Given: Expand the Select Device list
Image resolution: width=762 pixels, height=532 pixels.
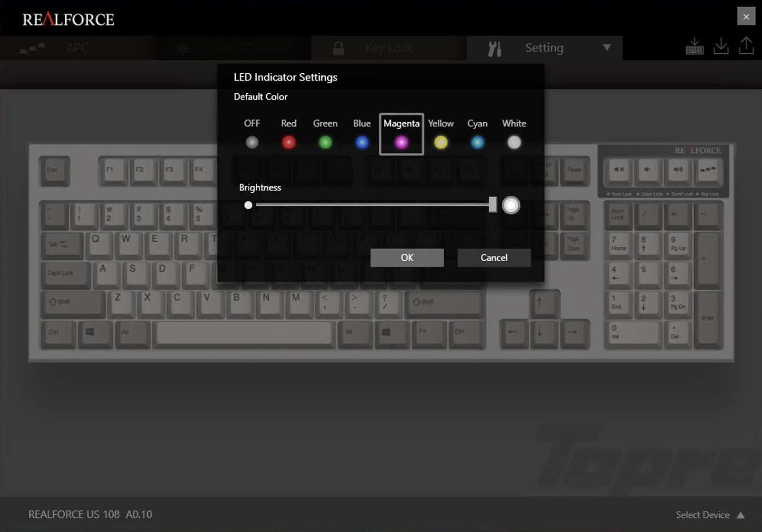Looking at the screenshot, I should pyautogui.click(x=710, y=515).
